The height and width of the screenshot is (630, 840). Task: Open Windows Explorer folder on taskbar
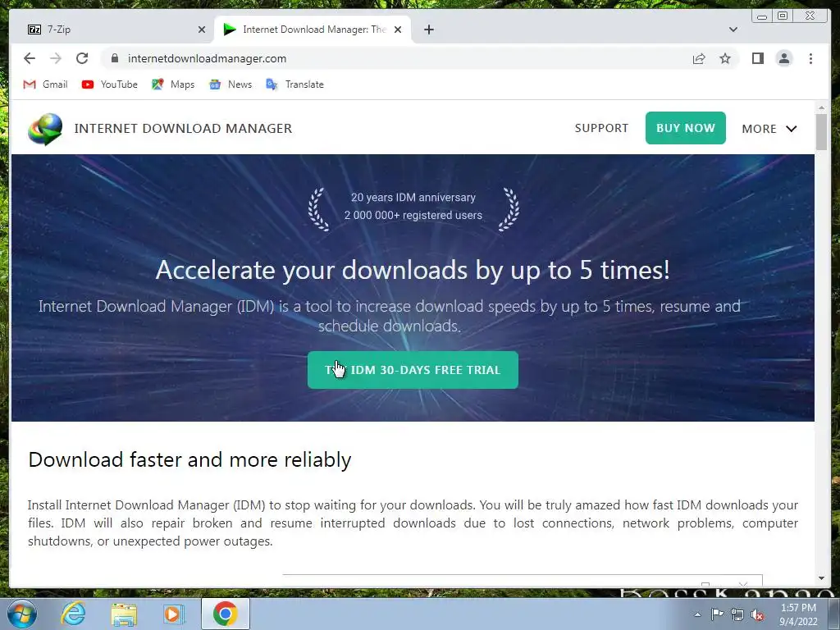[x=124, y=614]
